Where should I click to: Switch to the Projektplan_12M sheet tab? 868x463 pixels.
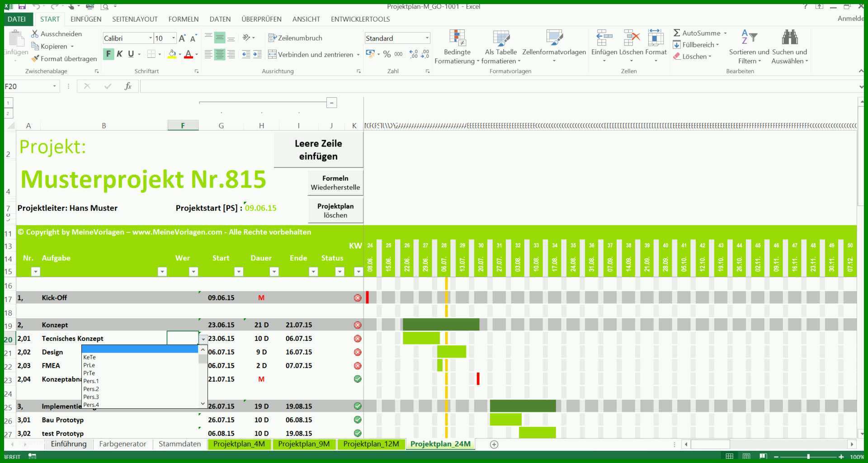pyautogui.click(x=371, y=444)
